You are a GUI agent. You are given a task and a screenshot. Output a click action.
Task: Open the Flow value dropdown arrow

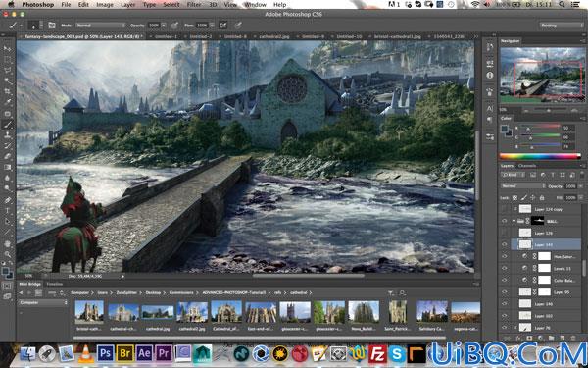click(x=211, y=26)
